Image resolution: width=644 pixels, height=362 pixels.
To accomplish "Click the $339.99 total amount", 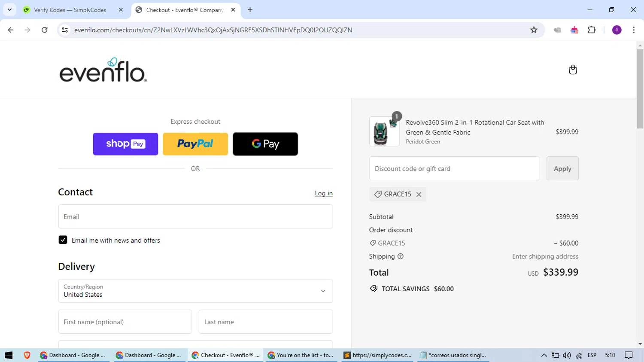I will (561, 272).
